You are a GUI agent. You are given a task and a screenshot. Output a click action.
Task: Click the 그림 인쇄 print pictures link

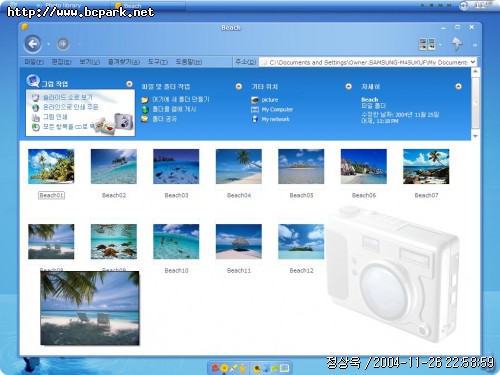pos(55,117)
